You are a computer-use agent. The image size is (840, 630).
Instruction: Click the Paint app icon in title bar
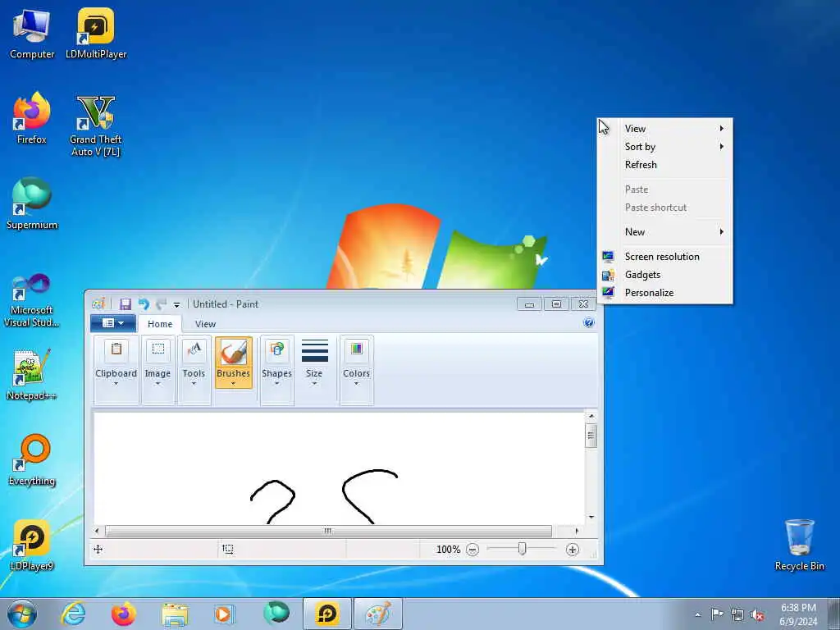click(98, 304)
